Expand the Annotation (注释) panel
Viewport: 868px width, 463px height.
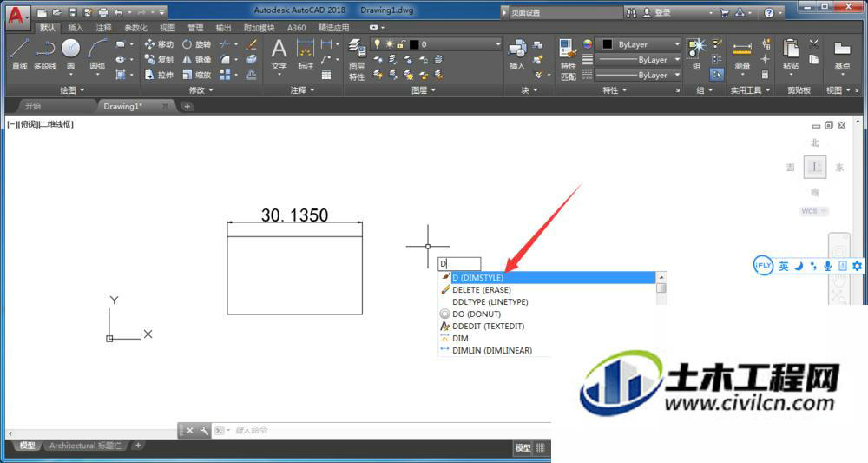[302, 89]
